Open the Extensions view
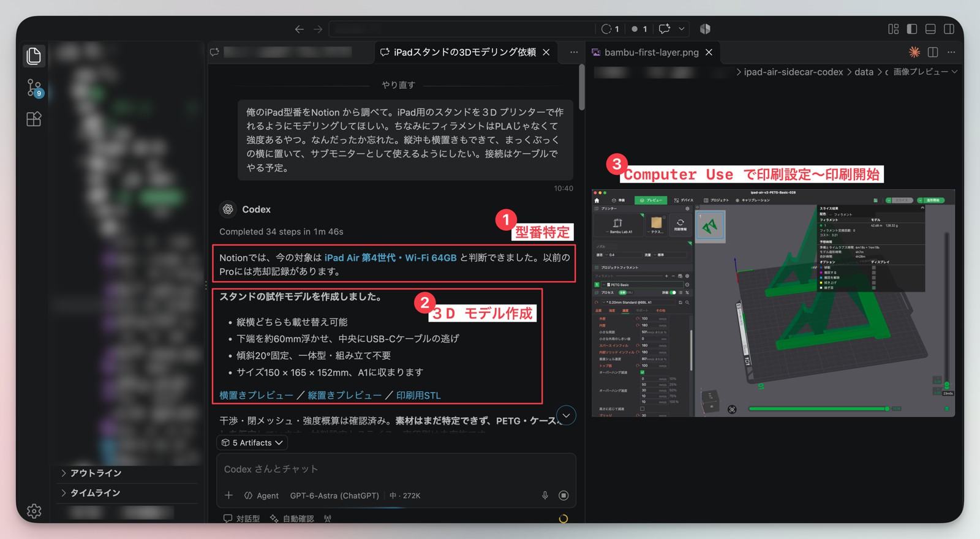This screenshot has width=980, height=539. (x=34, y=119)
